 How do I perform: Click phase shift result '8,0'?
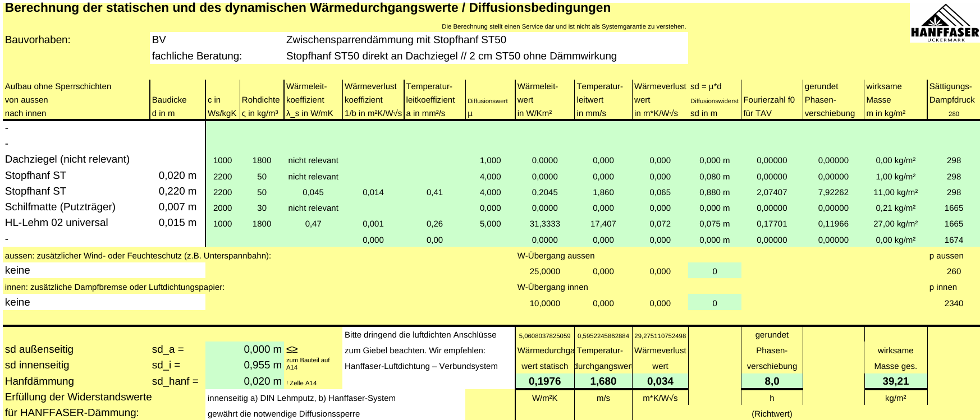pyautogui.click(x=772, y=381)
